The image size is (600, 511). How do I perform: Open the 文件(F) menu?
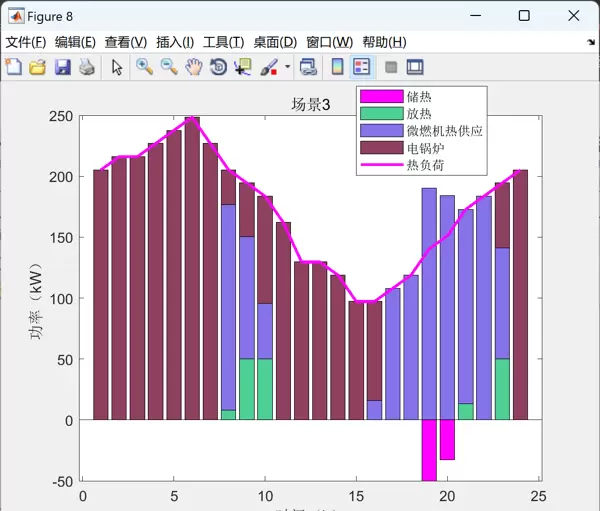click(x=26, y=42)
